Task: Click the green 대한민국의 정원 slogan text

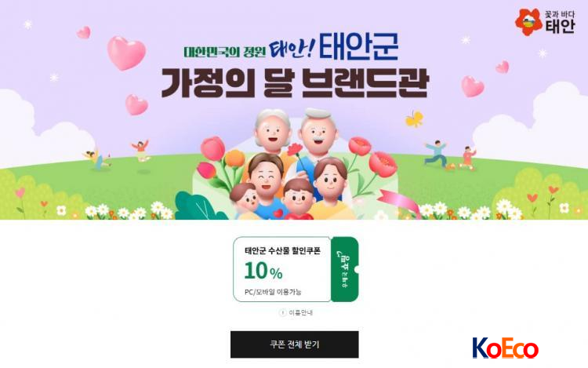Action: click(225, 51)
